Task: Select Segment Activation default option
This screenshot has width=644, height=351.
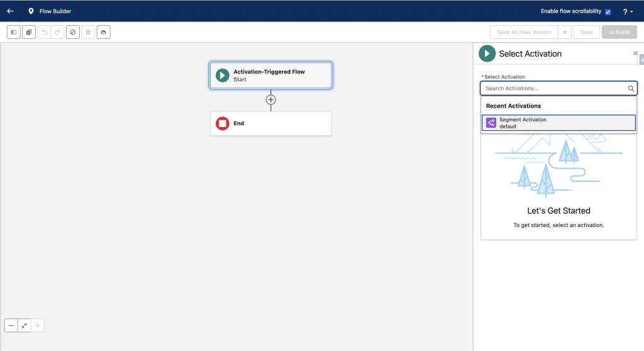Action: coord(558,123)
